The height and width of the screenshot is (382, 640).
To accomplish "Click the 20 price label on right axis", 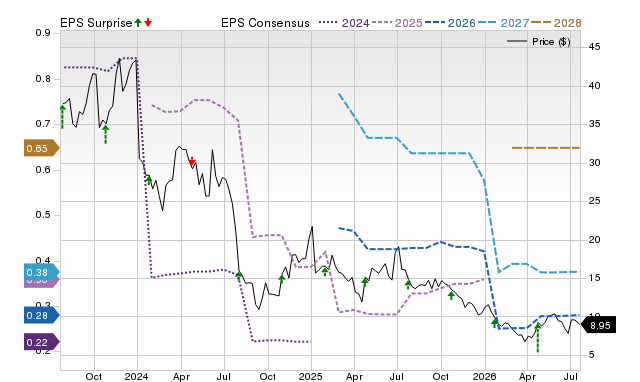I will point(595,240).
